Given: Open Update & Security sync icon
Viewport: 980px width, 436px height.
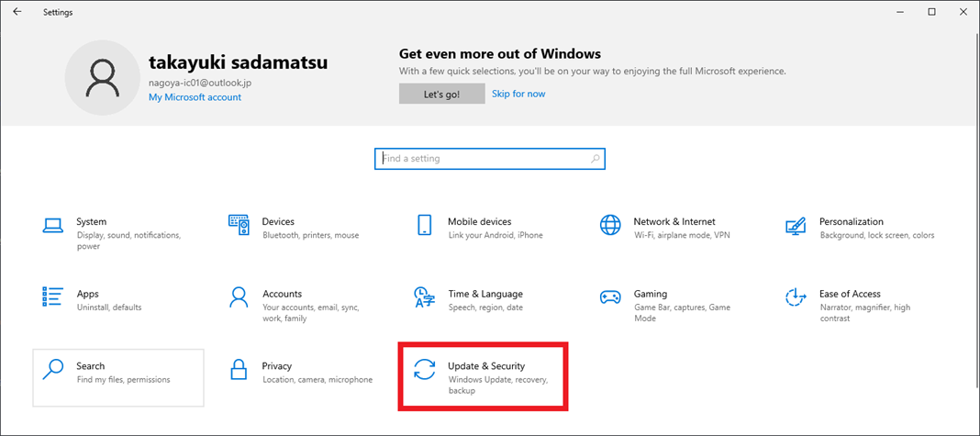Looking at the screenshot, I should [424, 370].
